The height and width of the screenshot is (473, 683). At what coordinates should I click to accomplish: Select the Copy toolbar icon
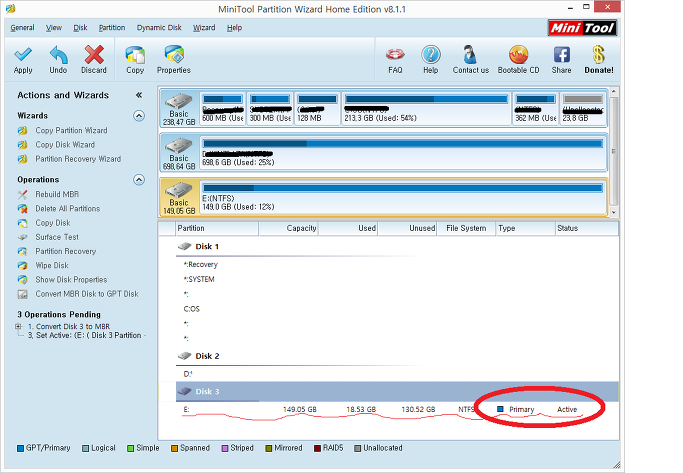click(x=135, y=60)
